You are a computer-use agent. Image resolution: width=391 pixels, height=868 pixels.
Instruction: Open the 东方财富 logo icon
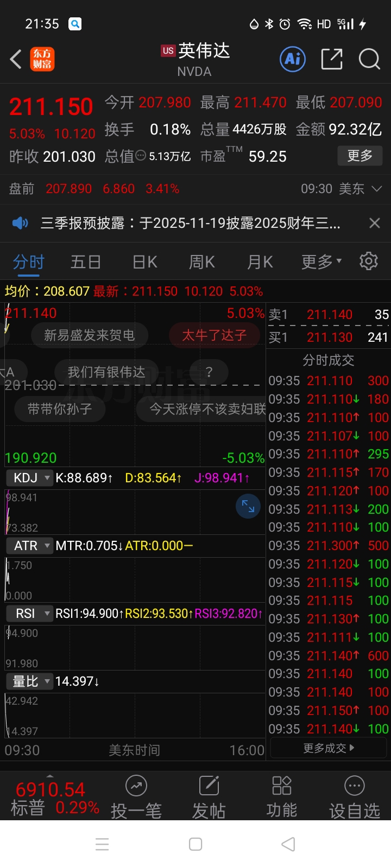pyautogui.click(x=42, y=59)
